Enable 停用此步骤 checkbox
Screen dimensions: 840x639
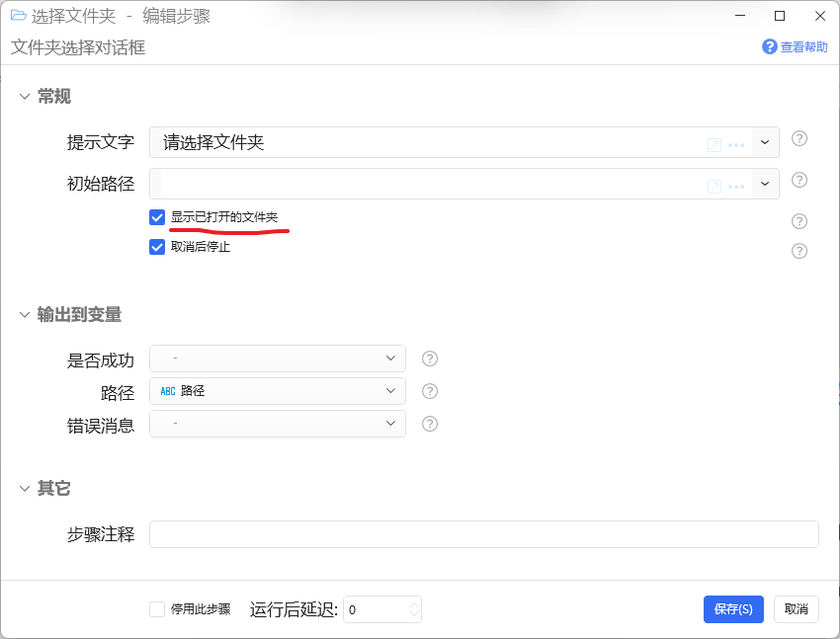click(x=157, y=609)
